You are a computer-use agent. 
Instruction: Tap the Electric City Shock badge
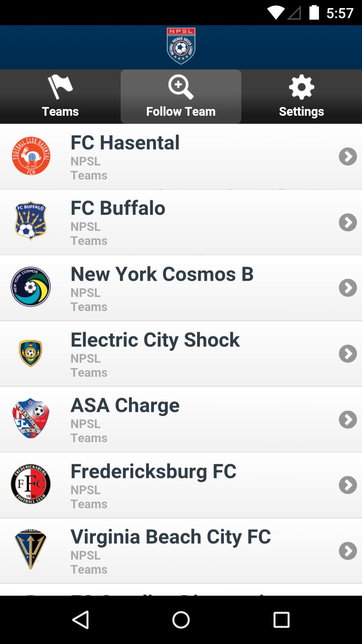(31, 353)
